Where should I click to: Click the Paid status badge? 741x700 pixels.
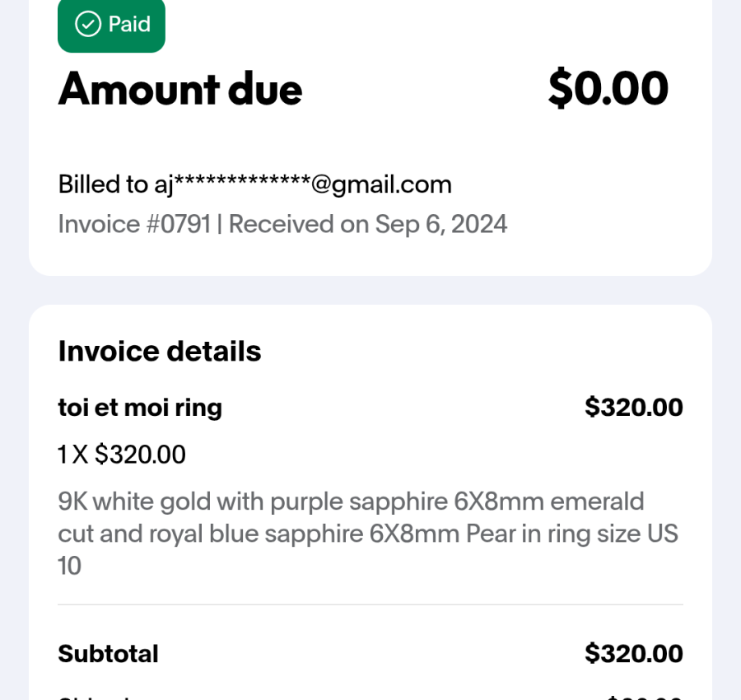pyautogui.click(x=111, y=25)
